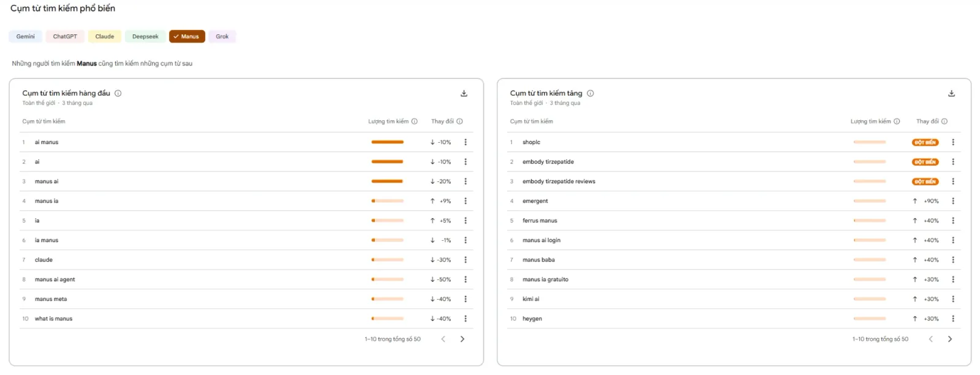Select the Gemini chip
Image resolution: width=980 pixels, height=375 pixels.
(26, 37)
